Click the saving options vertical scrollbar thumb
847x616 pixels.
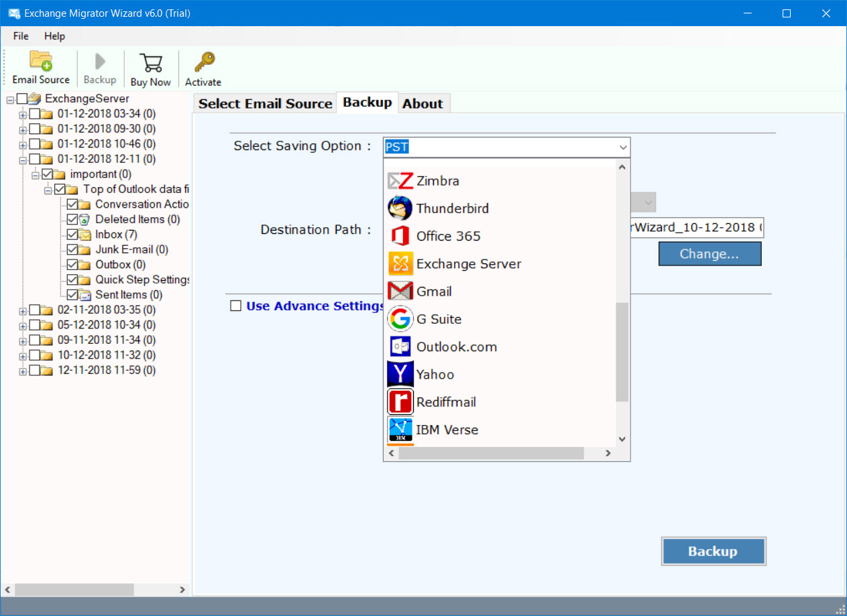tap(622, 351)
